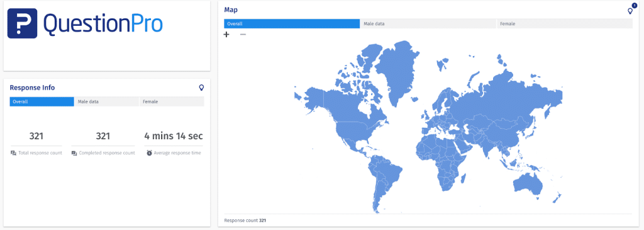
Task: Click the Map widget title
Action: pyautogui.click(x=230, y=9)
